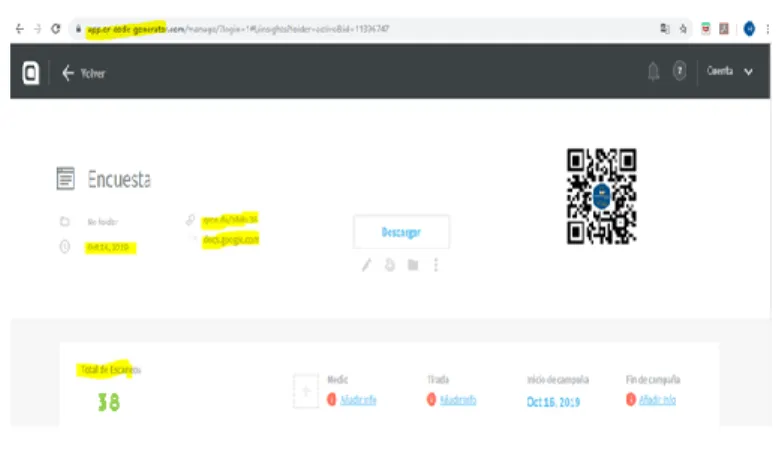Go back with the browser back arrow
Image resolution: width=779 pixels, height=456 pixels.
pyautogui.click(x=19, y=29)
